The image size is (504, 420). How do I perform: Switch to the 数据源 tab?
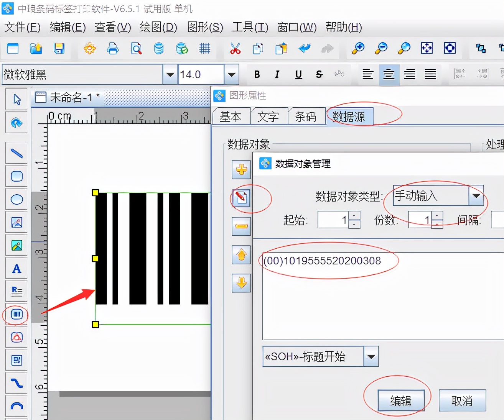pos(350,116)
